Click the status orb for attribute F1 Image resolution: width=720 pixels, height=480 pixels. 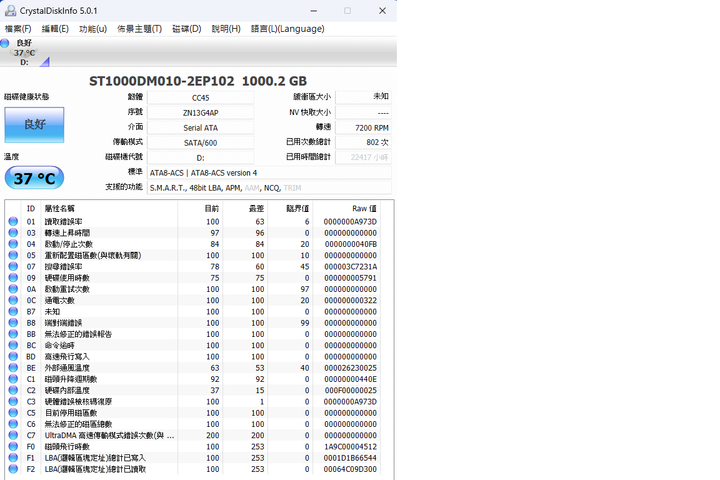tap(13, 458)
